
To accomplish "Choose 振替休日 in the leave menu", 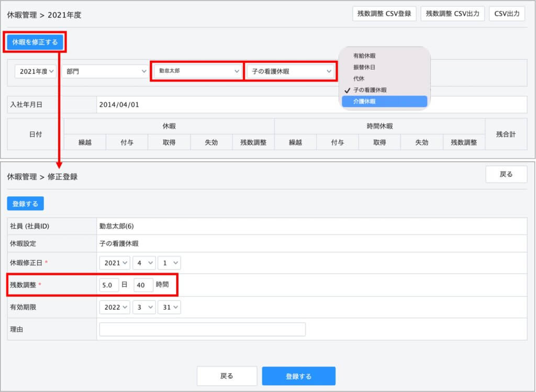I will (x=364, y=67).
